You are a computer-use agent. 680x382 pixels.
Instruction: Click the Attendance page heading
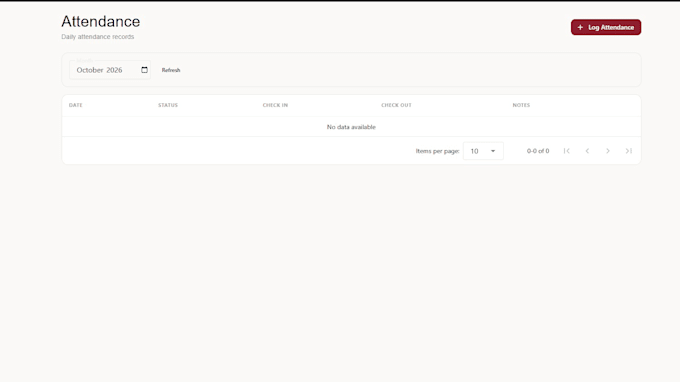[x=101, y=21]
